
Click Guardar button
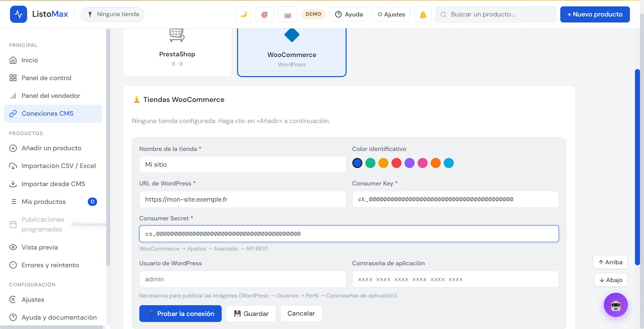coord(251,314)
